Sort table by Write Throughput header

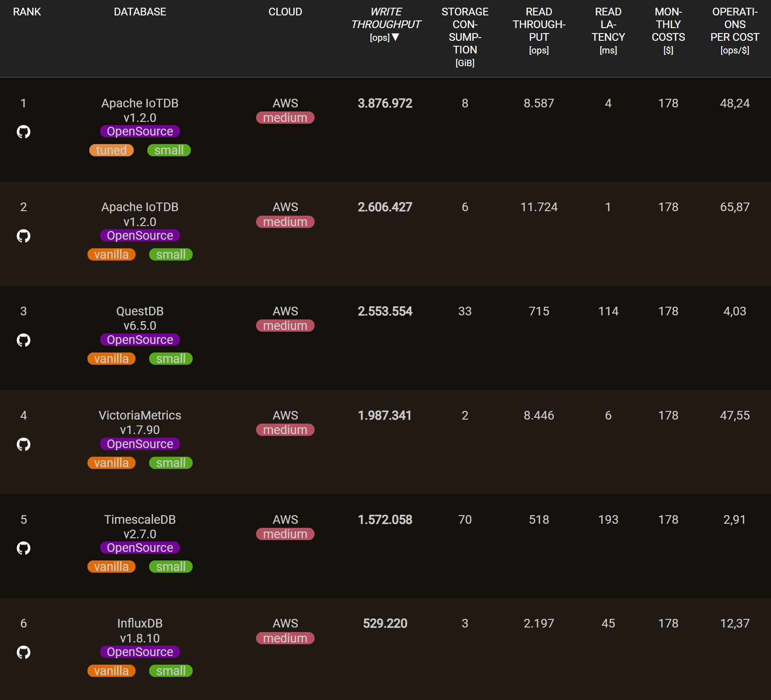[386, 18]
